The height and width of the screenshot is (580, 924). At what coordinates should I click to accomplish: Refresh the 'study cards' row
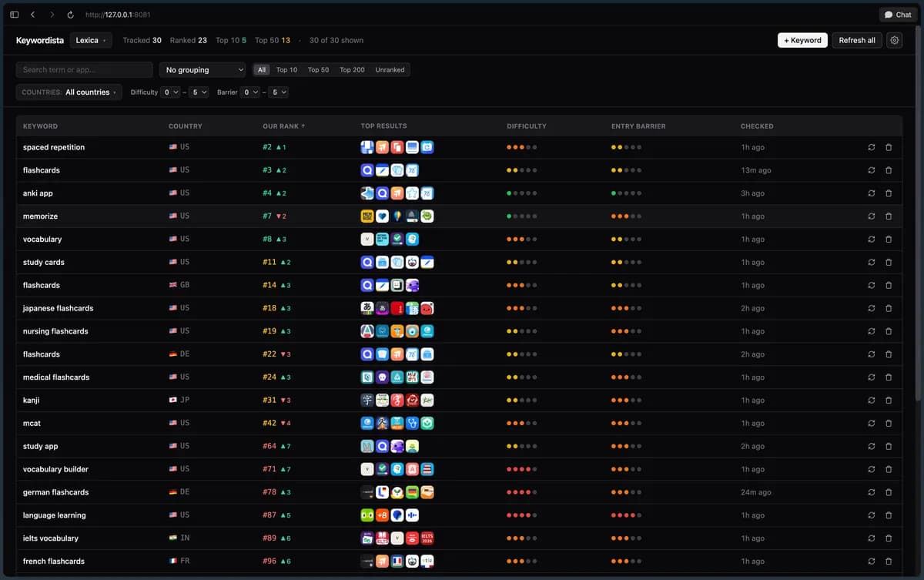click(872, 263)
